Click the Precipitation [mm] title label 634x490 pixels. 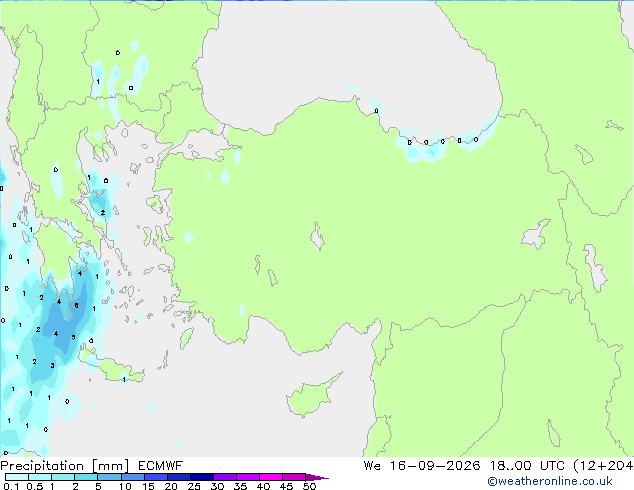[x=64, y=466]
